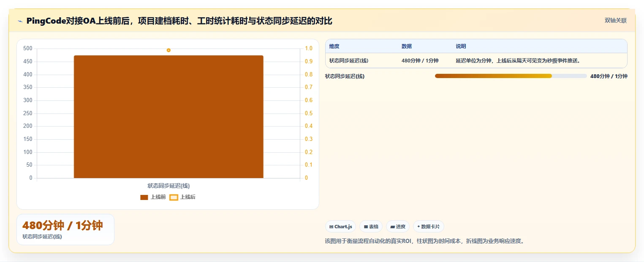
Task: Toggle the 上线前 legend swatch
Action: pos(144,197)
